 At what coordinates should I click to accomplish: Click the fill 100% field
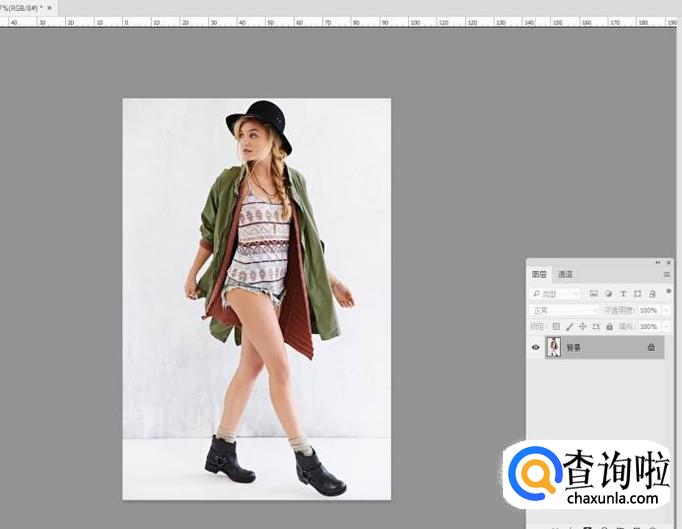click(649, 326)
